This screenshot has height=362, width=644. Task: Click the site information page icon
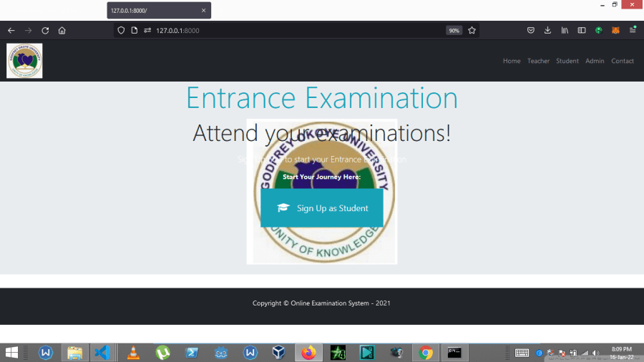click(x=135, y=30)
